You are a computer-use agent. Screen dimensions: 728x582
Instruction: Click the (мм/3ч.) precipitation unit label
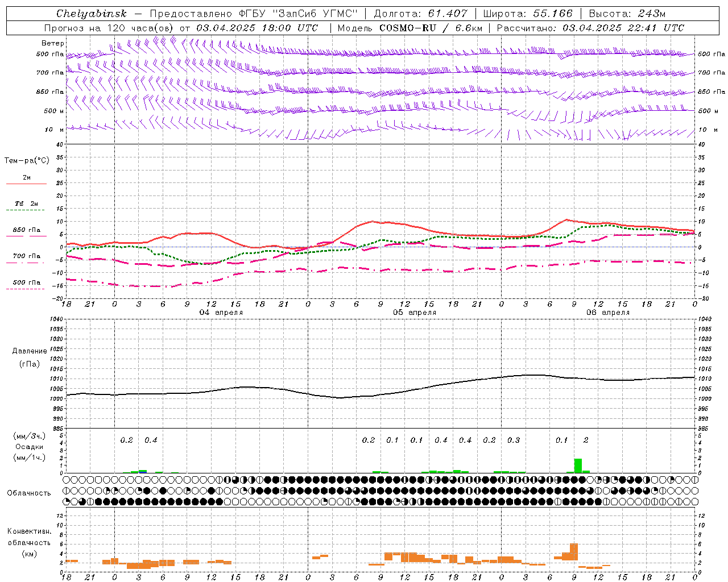[x=30, y=436]
